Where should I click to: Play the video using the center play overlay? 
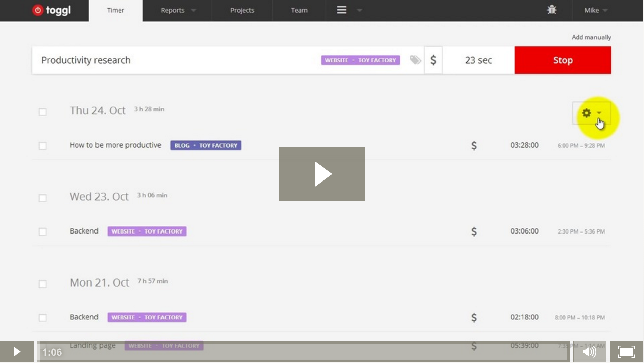click(x=322, y=174)
